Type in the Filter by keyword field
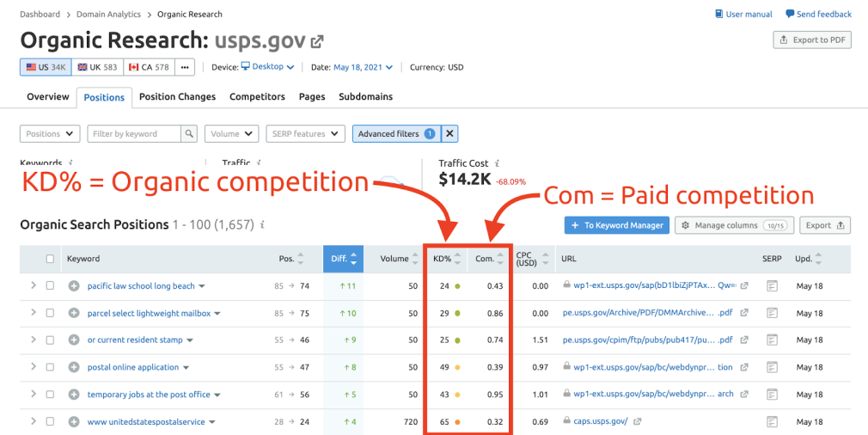Viewport: 868px width, 435px height. pos(134,134)
